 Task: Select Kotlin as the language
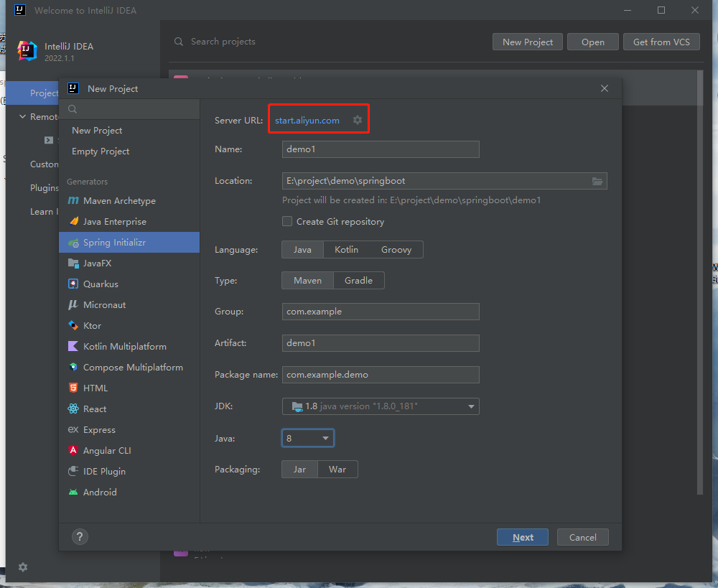pos(346,250)
